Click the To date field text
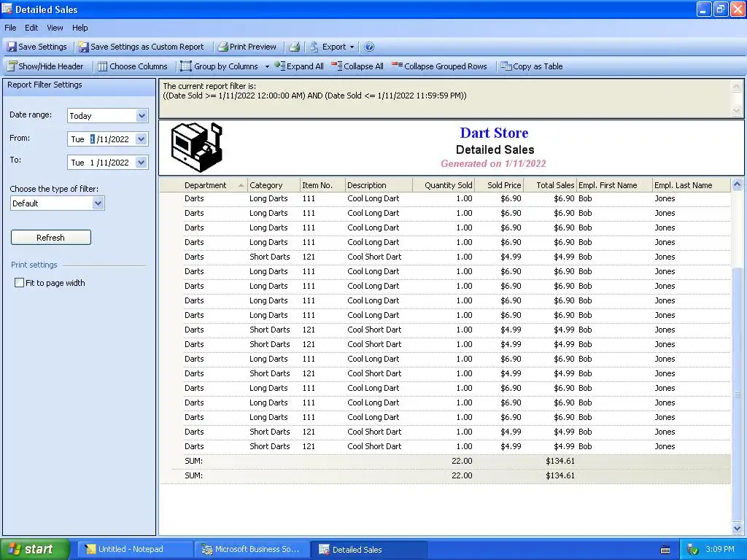The image size is (747, 560). coord(100,163)
